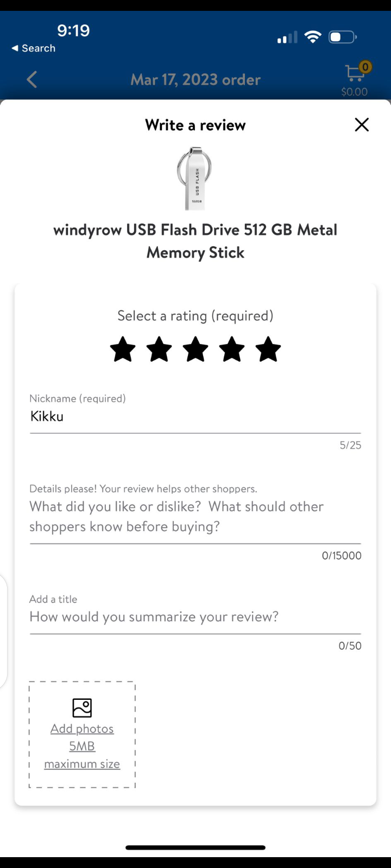Tap the home indicator bar
391x868 pixels.
point(195,847)
